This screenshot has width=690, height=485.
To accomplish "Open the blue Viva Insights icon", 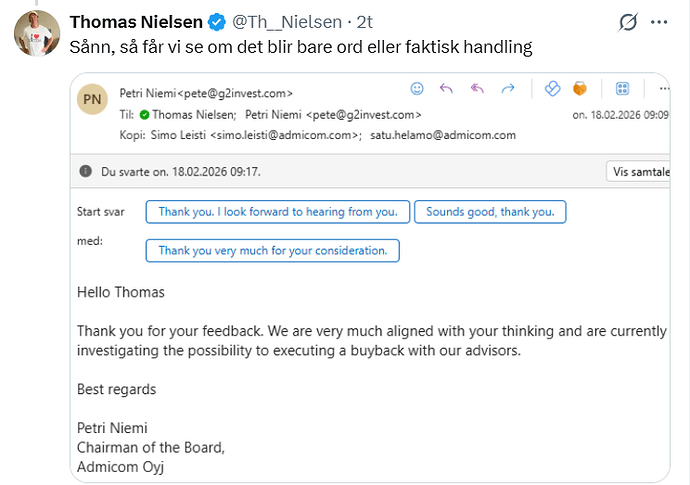I will point(552,89).
